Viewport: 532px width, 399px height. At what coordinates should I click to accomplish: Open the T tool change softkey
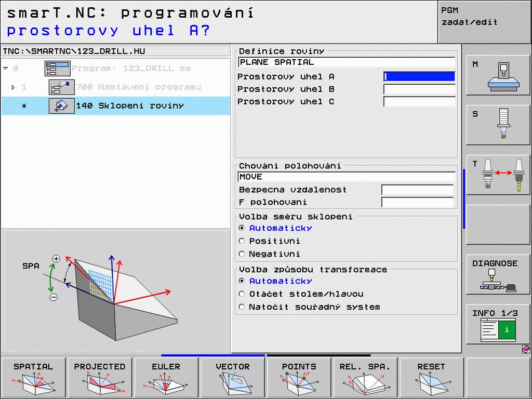click(498, 175)
